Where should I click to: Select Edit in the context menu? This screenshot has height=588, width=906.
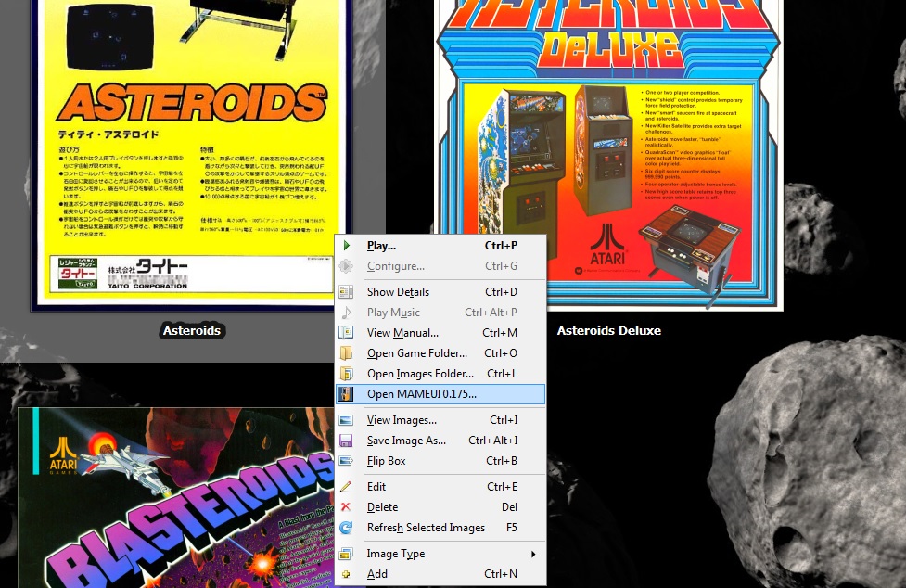point(440,486)
